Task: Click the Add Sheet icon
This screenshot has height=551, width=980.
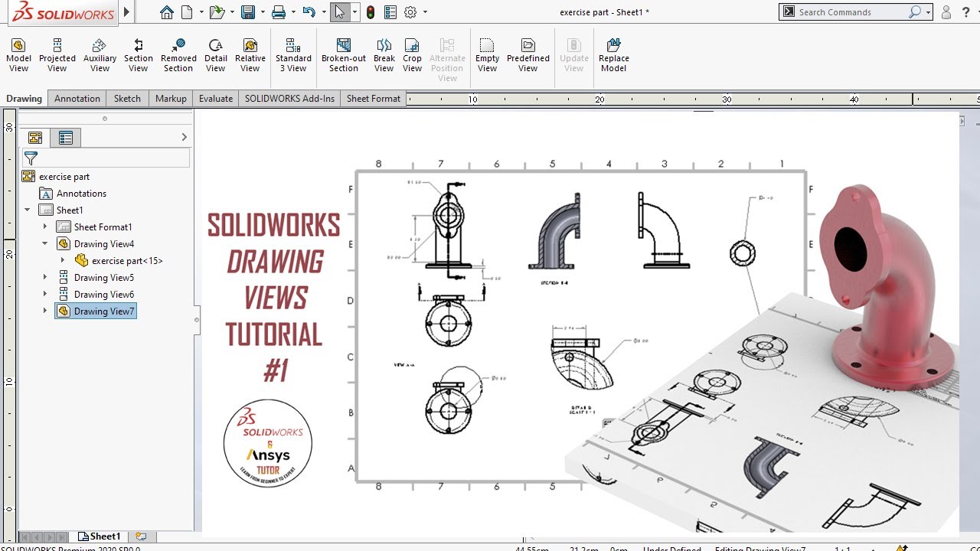Action: [141, 536]
